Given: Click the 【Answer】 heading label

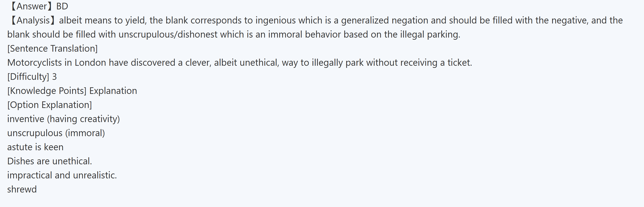Looking at the screenshot, I should click(32, 6).
